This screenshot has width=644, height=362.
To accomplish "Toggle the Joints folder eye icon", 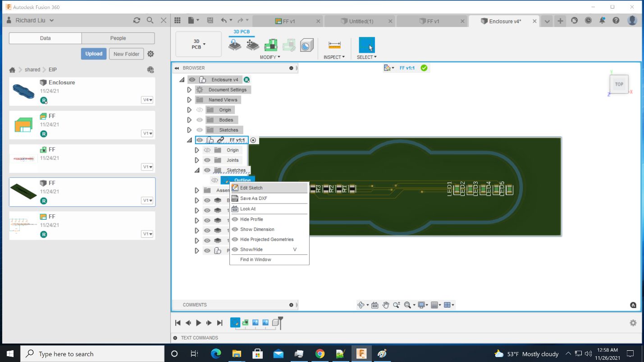I will coord(207,160).
